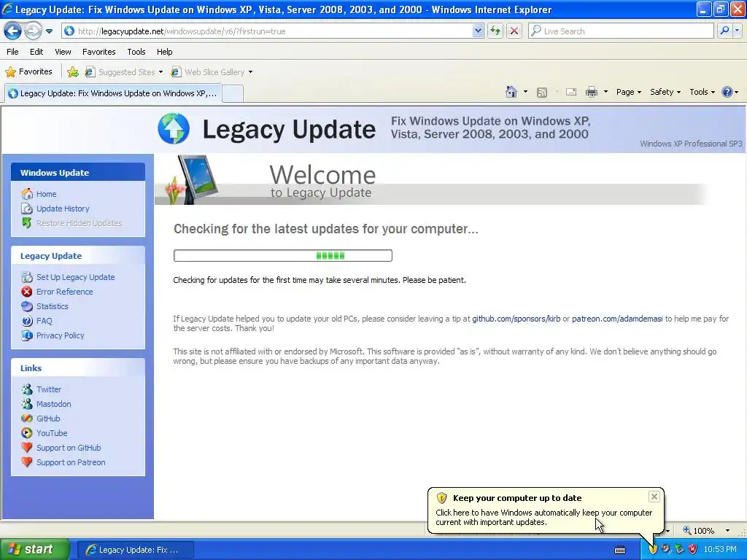This screenshot has width=747, height=560.
Task: Open patreon.com/adamdemasi link
Action: (x=617, y=319)
